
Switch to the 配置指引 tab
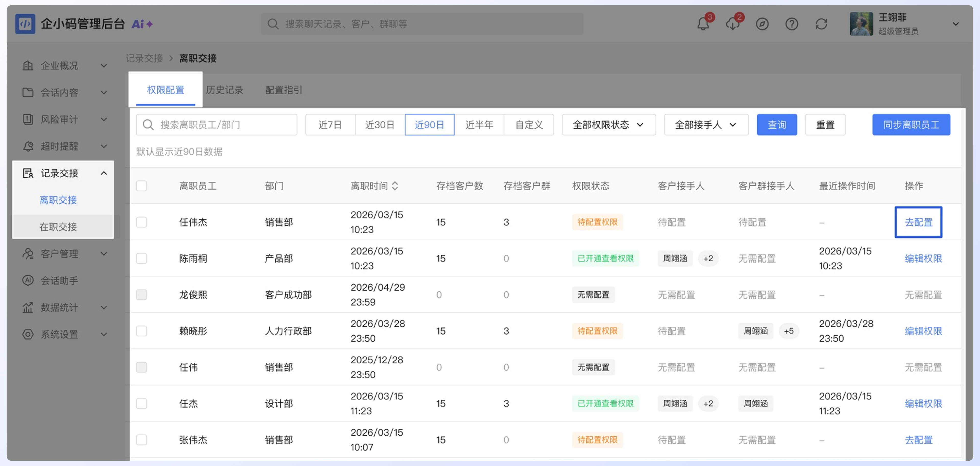(x=284, y=90)
